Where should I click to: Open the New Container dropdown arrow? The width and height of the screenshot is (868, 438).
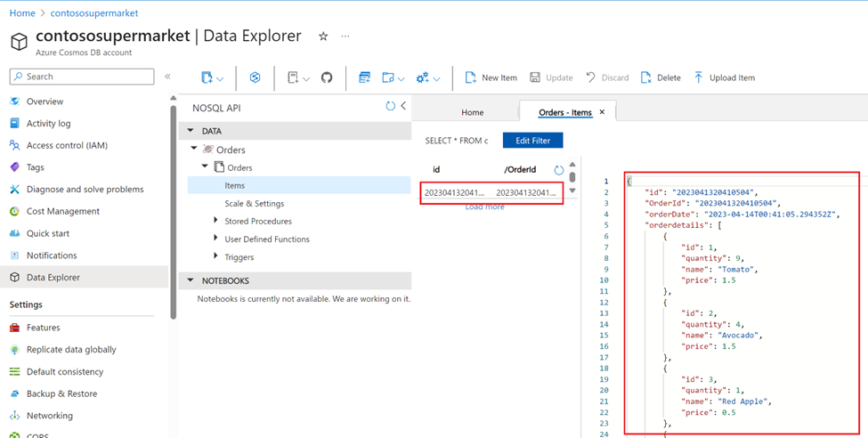220,78
